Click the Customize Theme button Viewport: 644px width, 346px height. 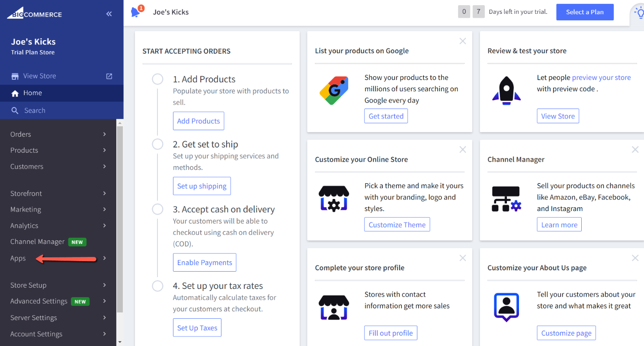tap(397, 224)
